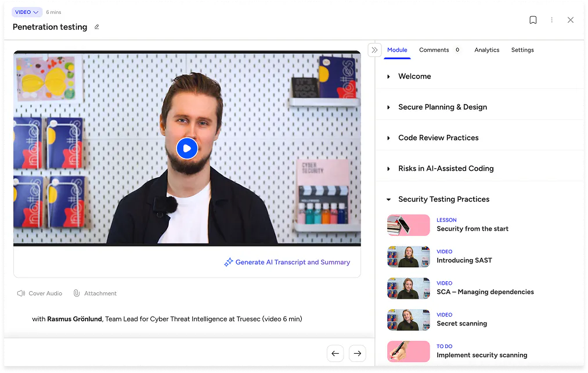Collapse the sidebar with double-chevron icon
The height and width of the screenshot is (373, 588).
point(374,50)
